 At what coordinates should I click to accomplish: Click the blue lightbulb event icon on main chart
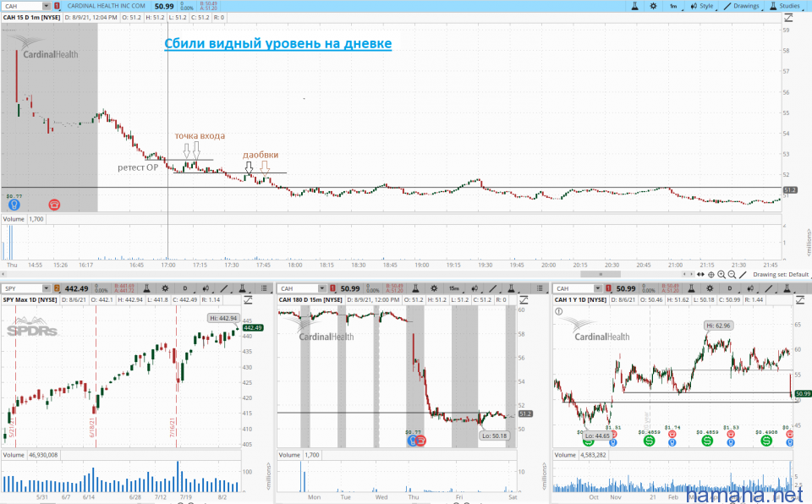(x=14, y=205)
